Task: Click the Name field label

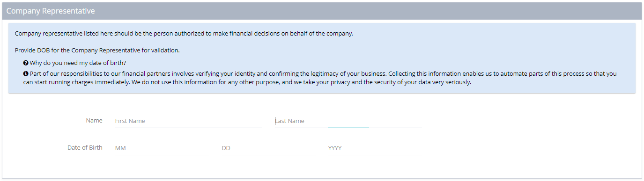Action: 94,120
